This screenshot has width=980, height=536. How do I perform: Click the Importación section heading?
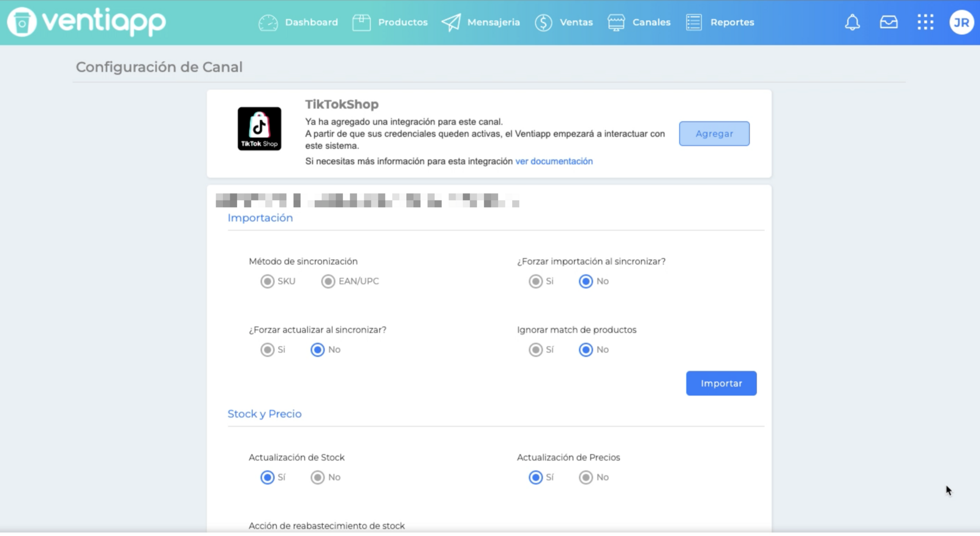tap(260, 218)
